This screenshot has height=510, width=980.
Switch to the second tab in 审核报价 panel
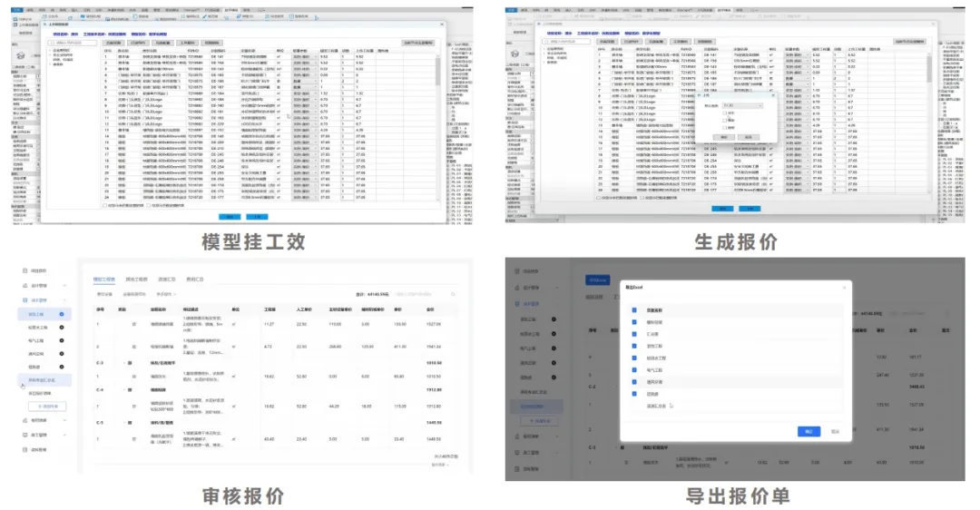[136, 280]
